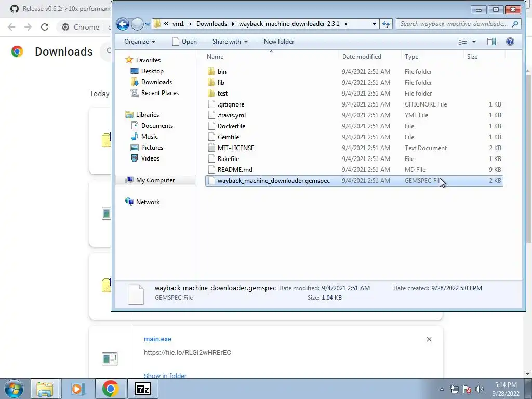Select the README.md file
The height and width of the screenshot is (399, 532).
point(354,170)
